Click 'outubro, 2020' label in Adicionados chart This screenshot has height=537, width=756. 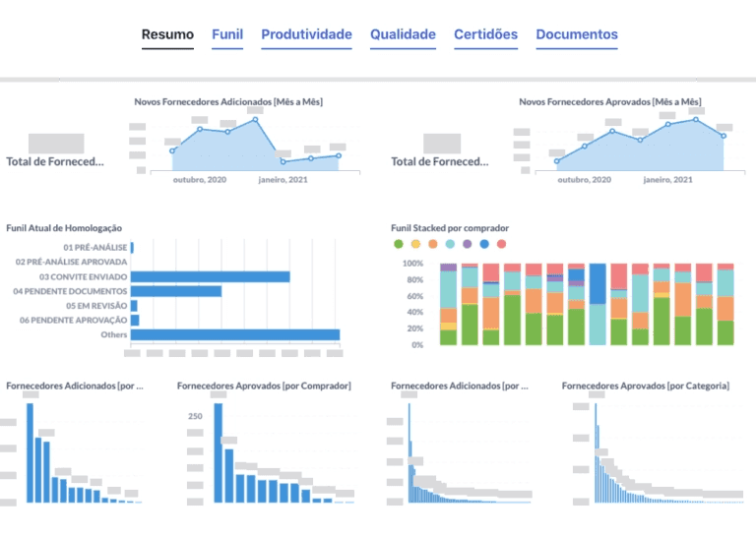200,180
